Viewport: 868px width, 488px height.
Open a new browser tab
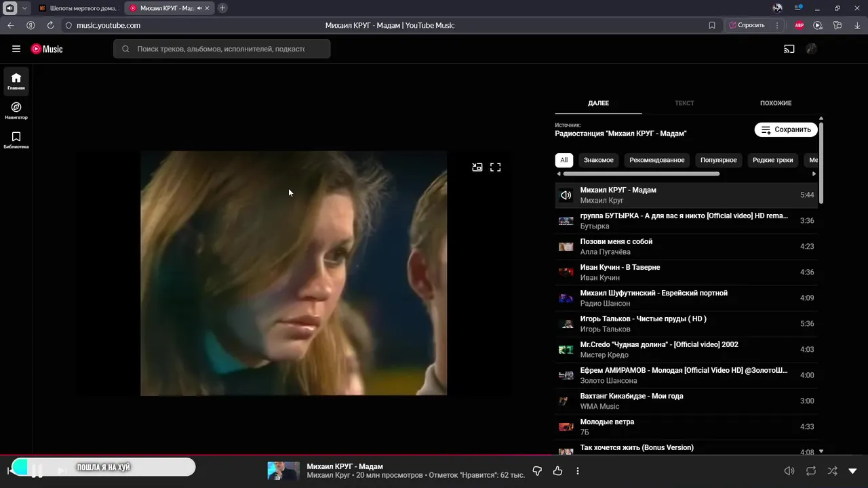(222, 8)
